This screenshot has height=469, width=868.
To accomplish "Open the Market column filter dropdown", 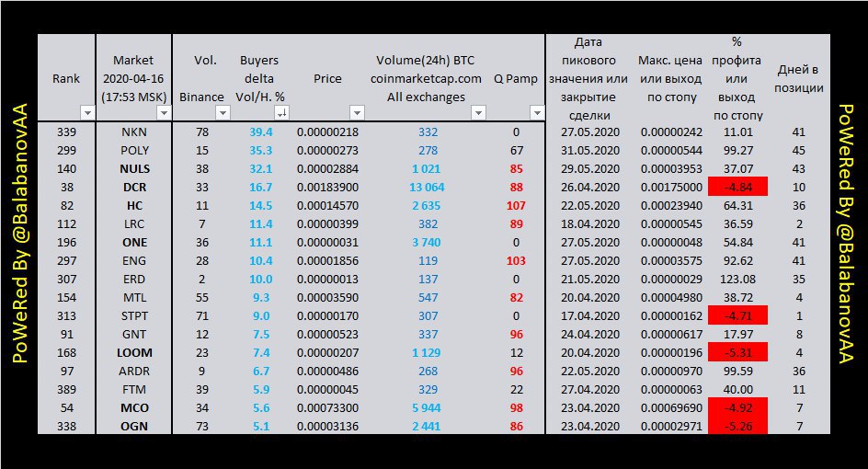I will 164,113.
